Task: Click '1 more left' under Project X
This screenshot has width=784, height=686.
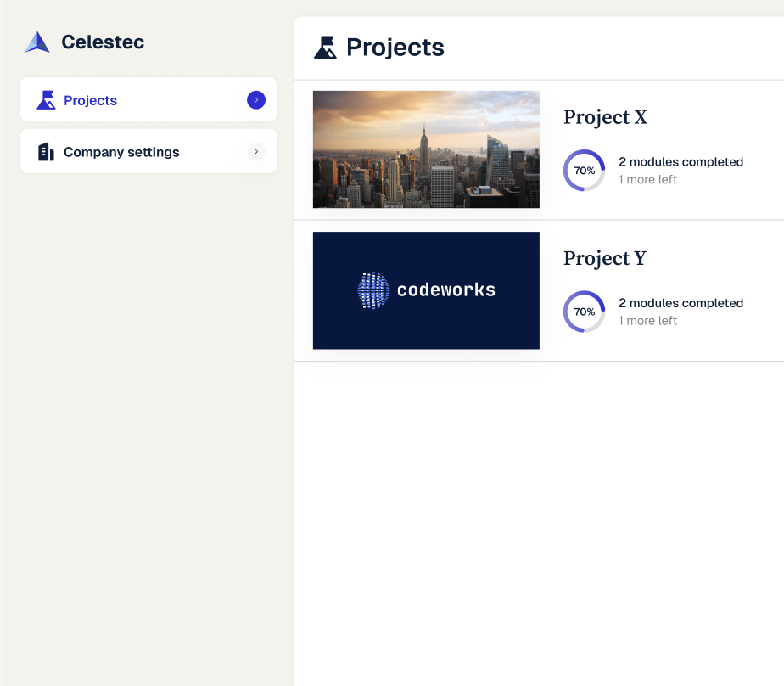Action: coord(647,180)
